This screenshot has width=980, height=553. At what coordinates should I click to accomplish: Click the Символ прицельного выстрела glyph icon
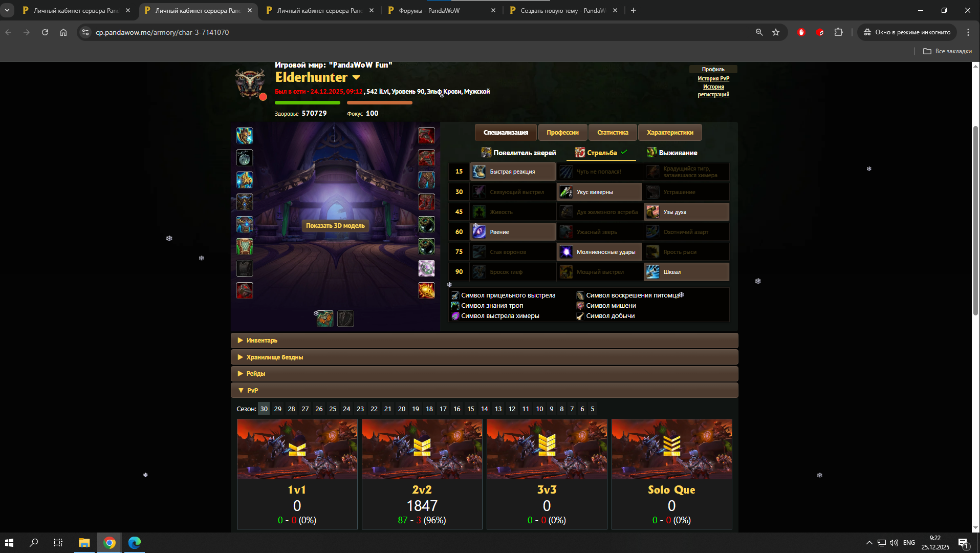[455, 295]
